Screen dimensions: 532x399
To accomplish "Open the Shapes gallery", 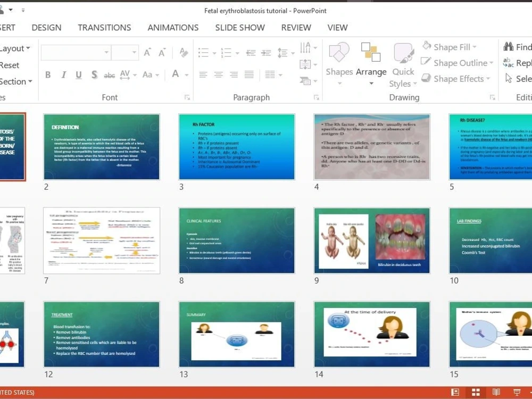I will pos(339,60).
